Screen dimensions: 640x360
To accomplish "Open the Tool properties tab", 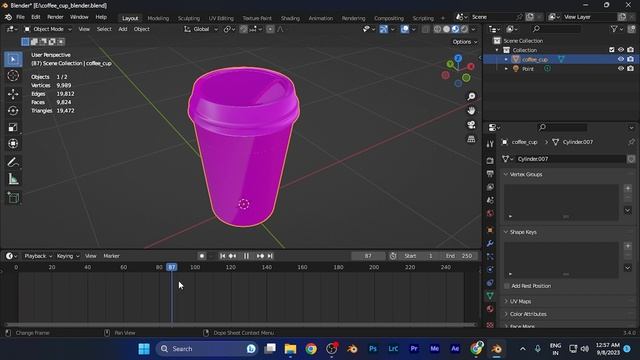I will 490,144.
